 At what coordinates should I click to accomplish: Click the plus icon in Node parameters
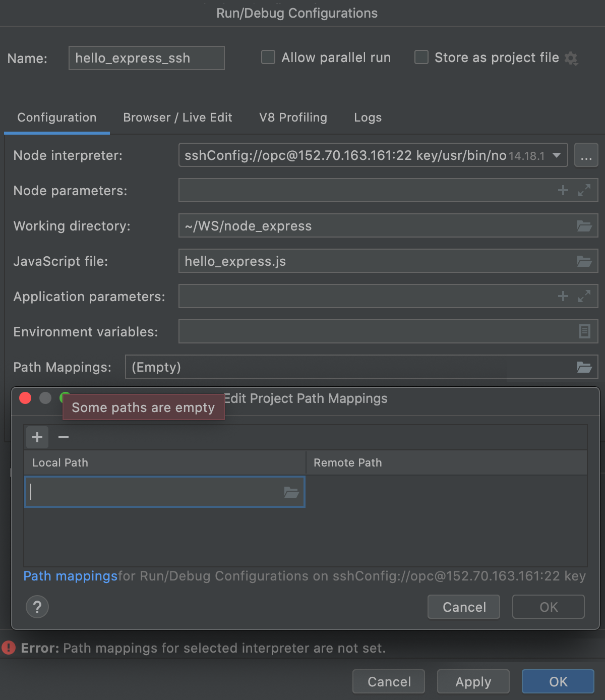point(563,190)
